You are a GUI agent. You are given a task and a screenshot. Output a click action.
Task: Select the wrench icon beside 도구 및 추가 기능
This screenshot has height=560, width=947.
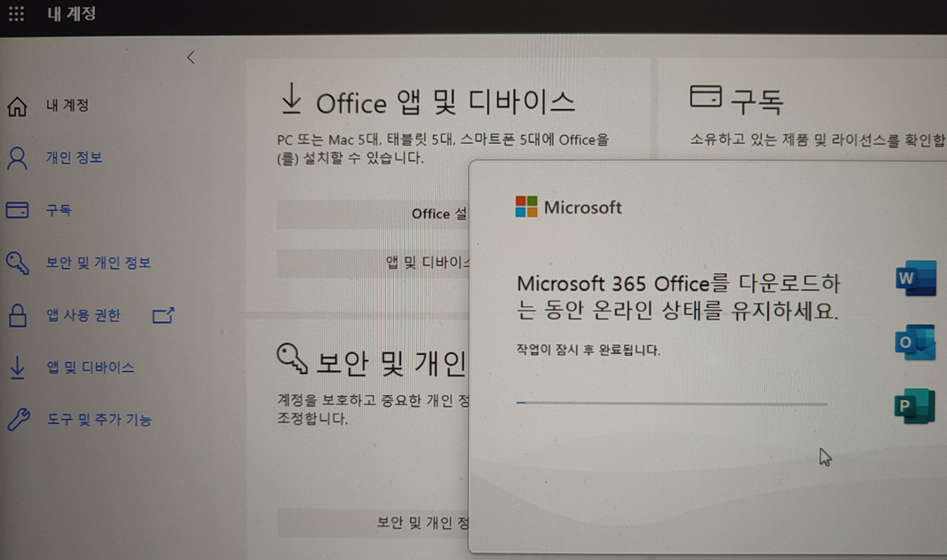tap(17, 420)
